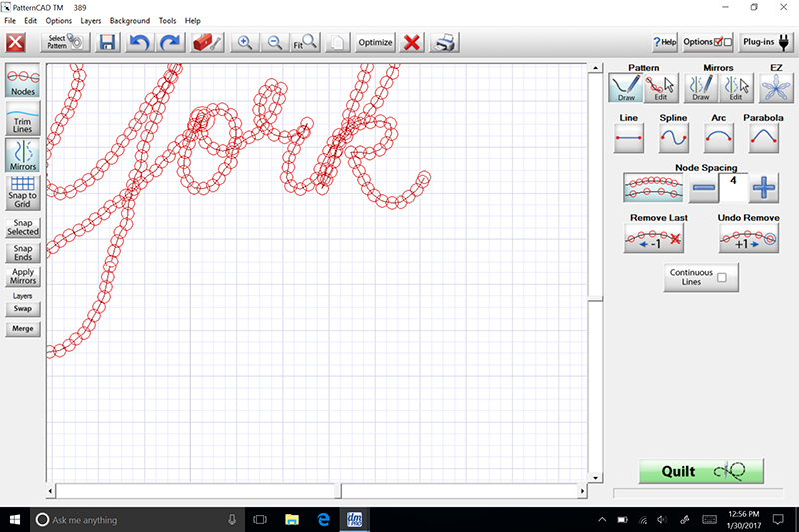This screenshot has width=799, height=532.
Task: Open the Background menu
Action: tap(130, 21)
